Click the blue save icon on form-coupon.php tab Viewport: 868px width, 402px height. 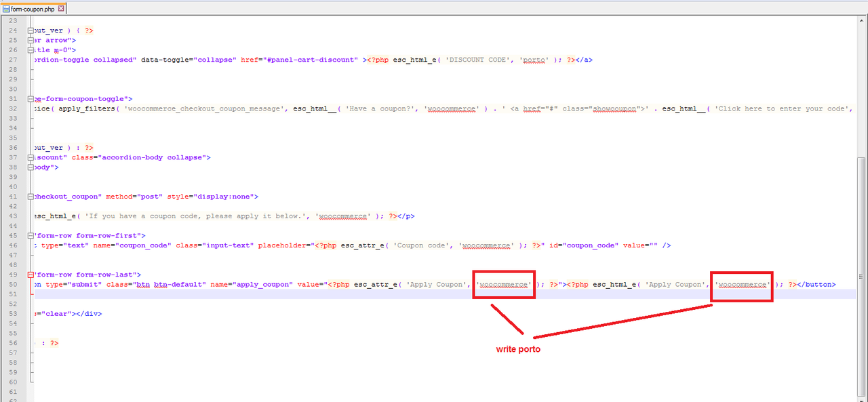[6, 9]
